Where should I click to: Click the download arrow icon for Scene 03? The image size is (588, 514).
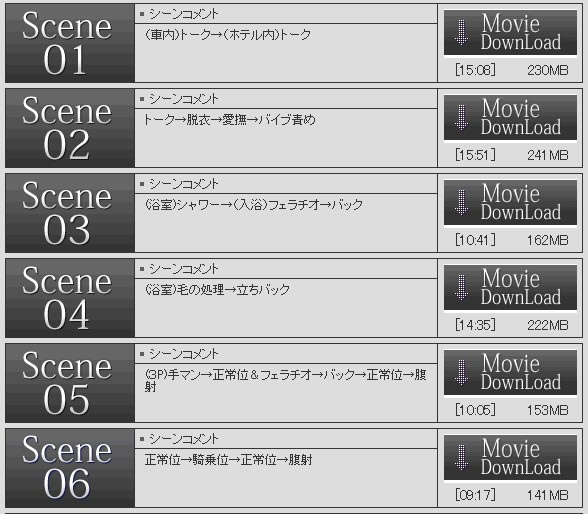[461, 203]
